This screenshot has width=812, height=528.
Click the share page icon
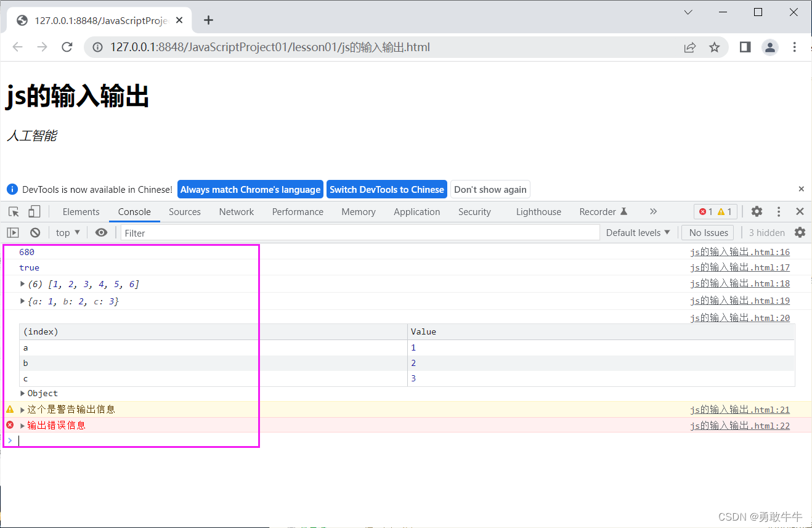tap(690, 47)
